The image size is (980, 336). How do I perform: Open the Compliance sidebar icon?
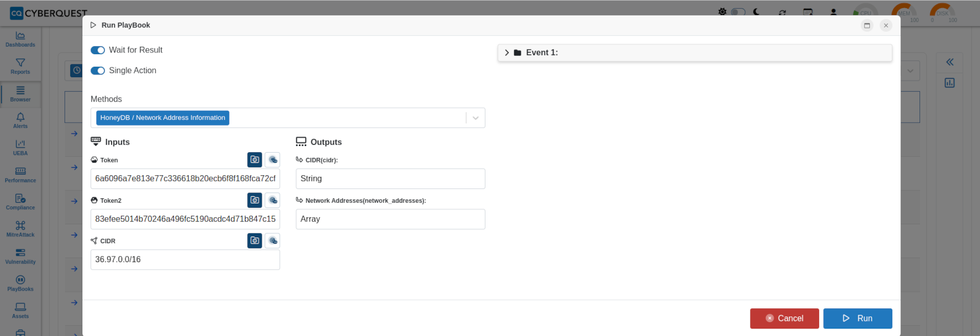(x=20, y=202)
